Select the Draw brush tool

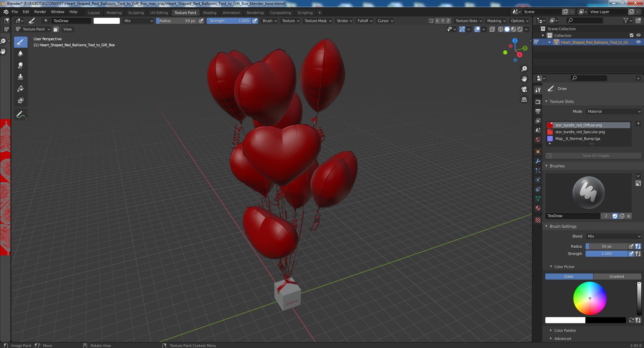click(20, 42)
